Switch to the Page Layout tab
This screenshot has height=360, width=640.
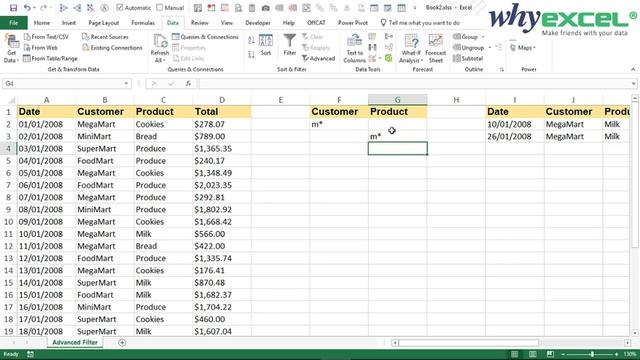[104, 23]
